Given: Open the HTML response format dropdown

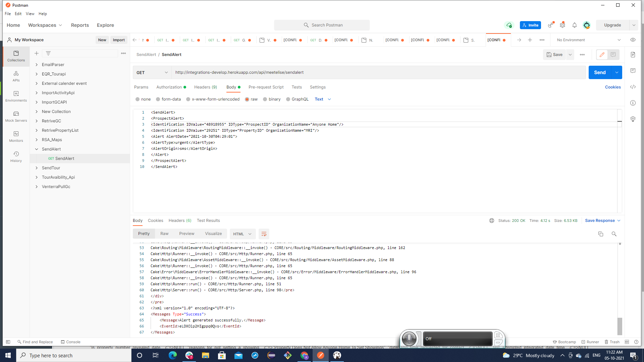Looking at the screenshot, I should click(x=243, y=234).
